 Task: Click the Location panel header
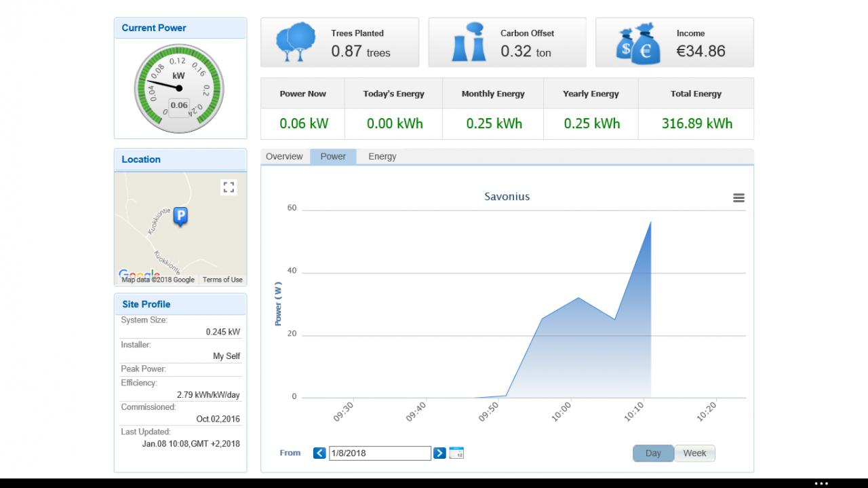pyautogui.click(x=180, y=159)
